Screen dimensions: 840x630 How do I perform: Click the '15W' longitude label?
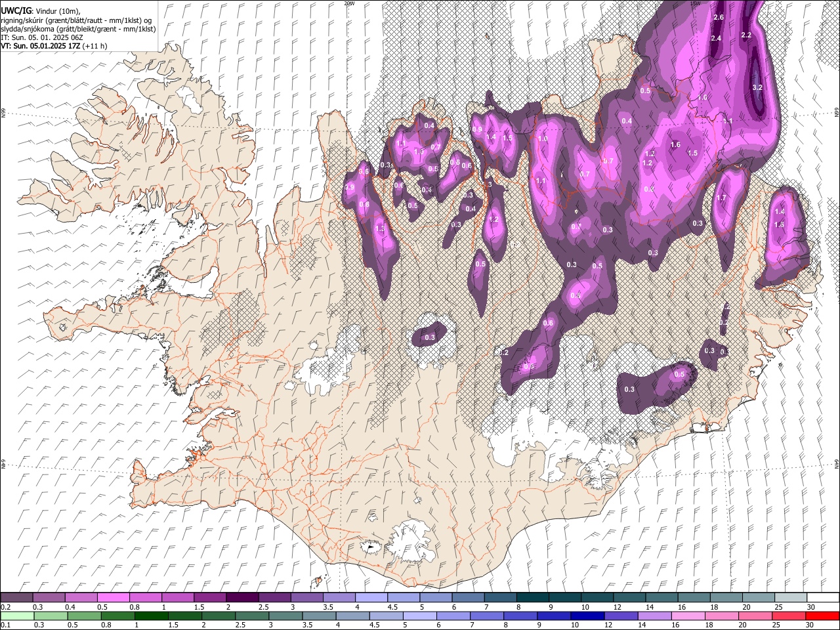point(696,3)
